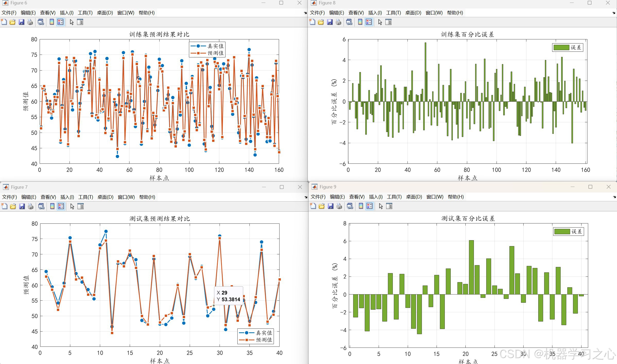The height and width of the screenshot is (364, 617).
Task: Click the dock arrow at Figure 9 menu bar right edge
Action: [614, 197]
